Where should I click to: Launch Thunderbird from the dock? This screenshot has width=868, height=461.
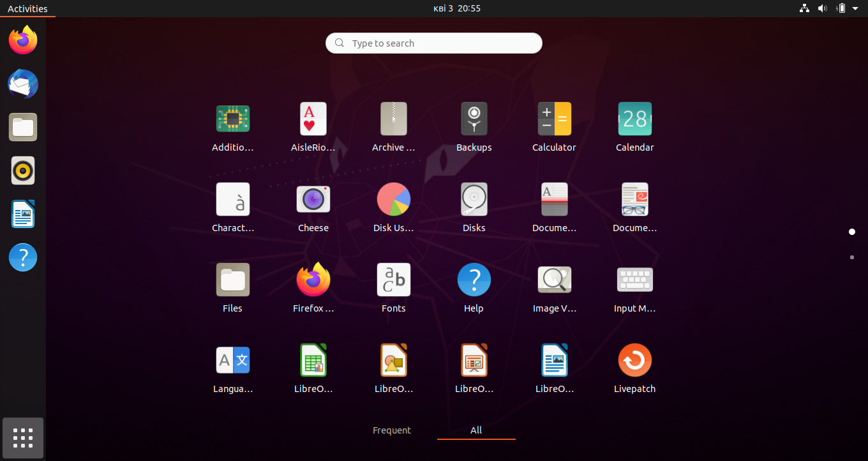pyautogui.click(x=22, y=84)
